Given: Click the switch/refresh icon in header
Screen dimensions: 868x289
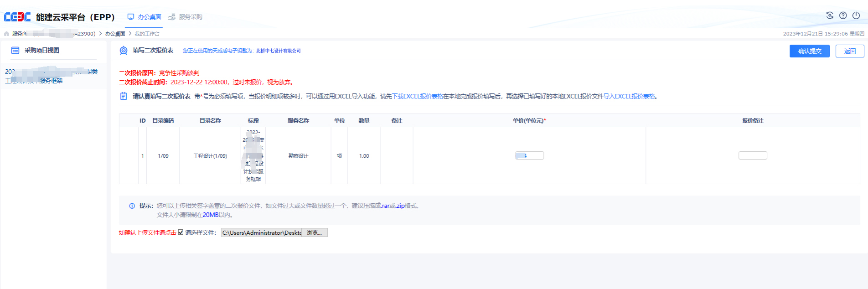Looking at the screenshot, I should pos(830,15).
